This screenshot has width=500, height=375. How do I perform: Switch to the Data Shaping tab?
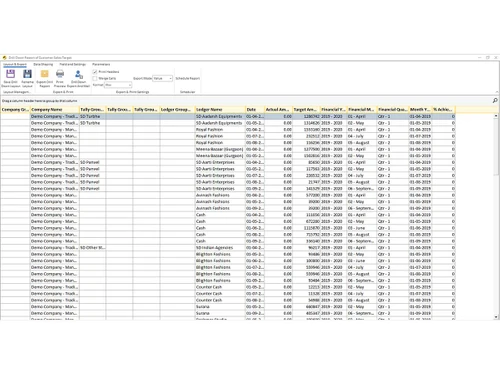43,64
